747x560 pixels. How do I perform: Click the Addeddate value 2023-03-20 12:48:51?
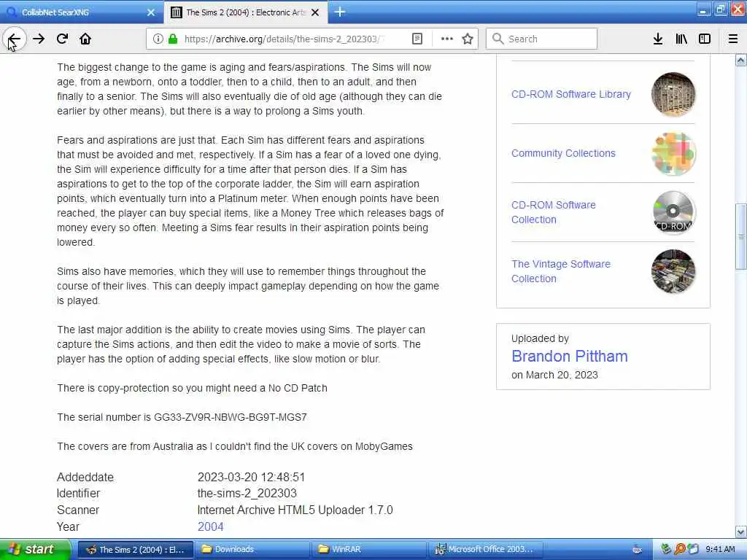point(251,477)
